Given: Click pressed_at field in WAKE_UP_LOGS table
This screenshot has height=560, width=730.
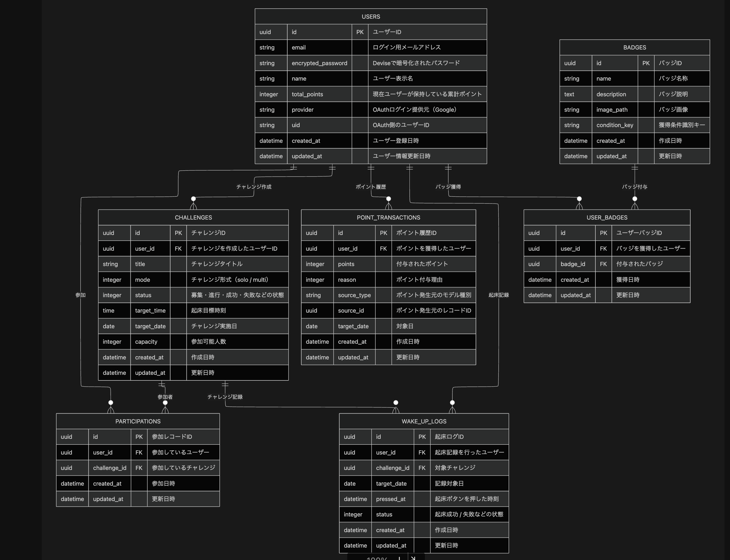Looking at the screenshot, I should point(390,499).
